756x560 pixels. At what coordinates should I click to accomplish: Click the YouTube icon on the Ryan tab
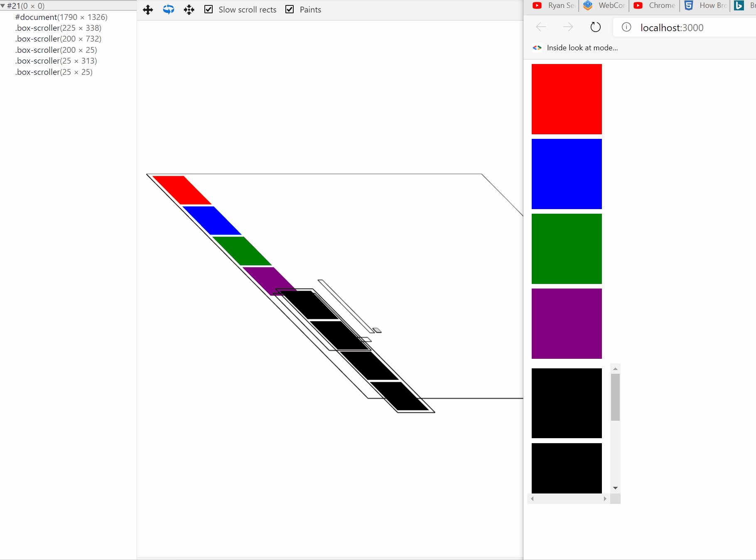click(537, 5)
